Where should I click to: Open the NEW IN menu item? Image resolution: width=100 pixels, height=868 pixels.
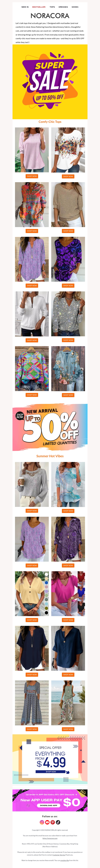(25, 7)
